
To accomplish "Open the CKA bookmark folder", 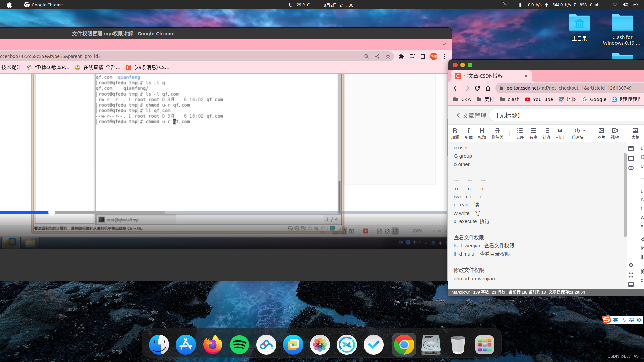I will 462,99.
